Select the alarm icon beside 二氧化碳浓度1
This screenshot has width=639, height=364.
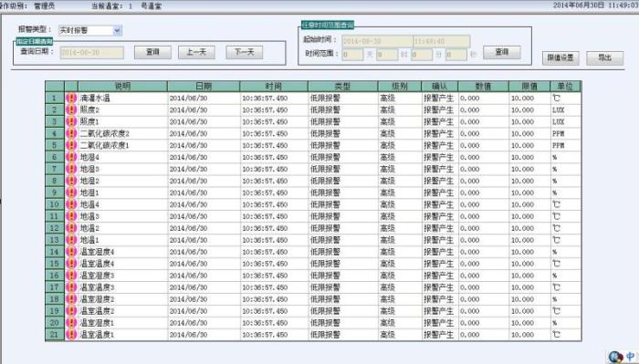click(71, 145)
